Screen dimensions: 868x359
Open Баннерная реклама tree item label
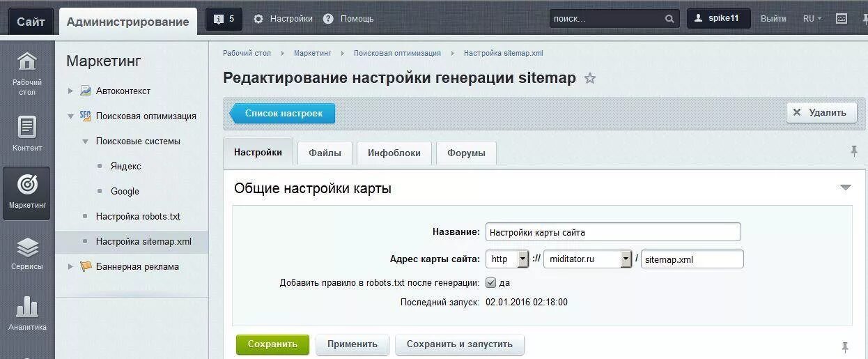coord(137,266)
